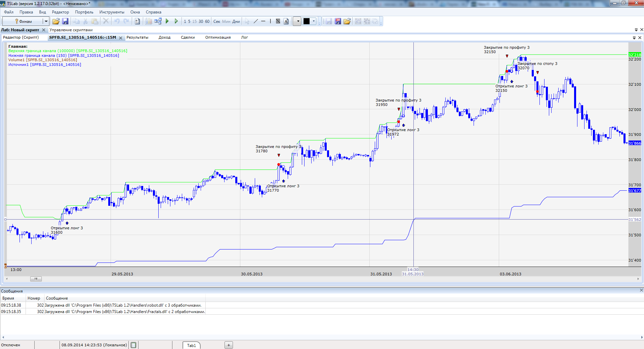Select Tab1 at the bottom
Image resolution: width=644 pixels, height=349 pixels.
click(192, 345)
